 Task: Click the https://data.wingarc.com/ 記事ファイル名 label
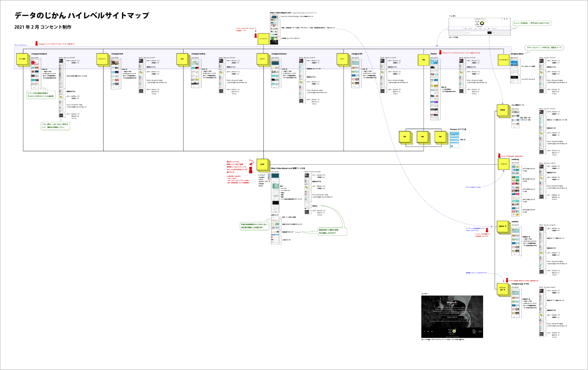click(x=288, y=168)
